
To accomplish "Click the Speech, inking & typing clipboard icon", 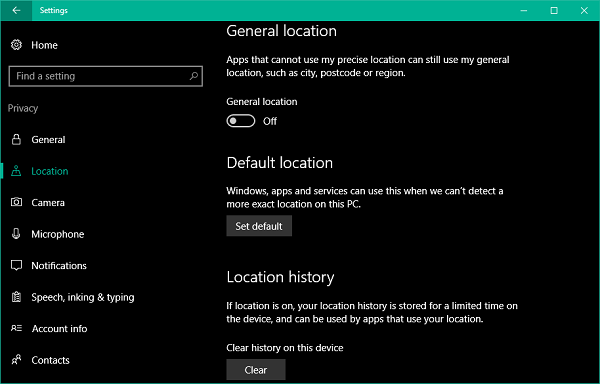I will pos(16,297).
